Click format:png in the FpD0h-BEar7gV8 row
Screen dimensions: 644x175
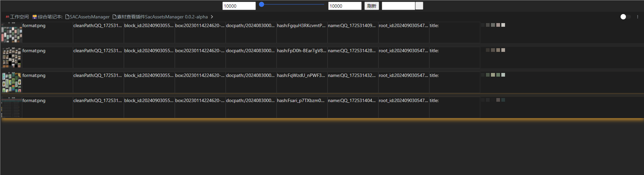click(x=48, y=58)
